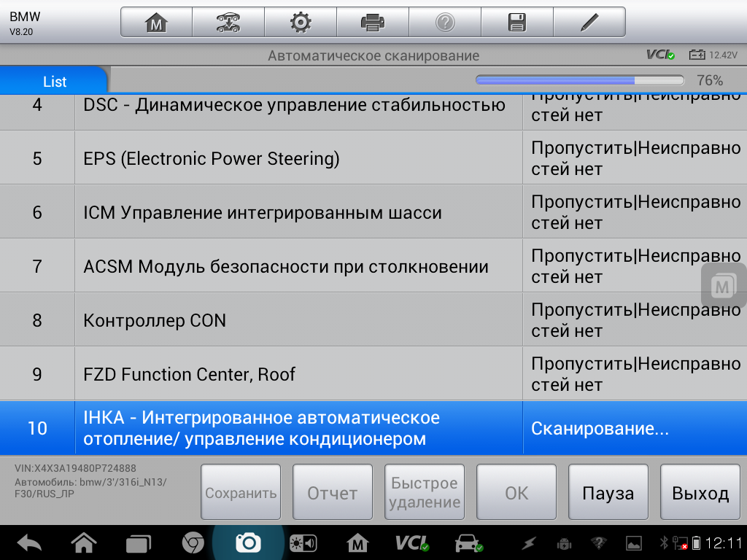747x560 pixels.
Task: Select row 5 EPS Electronic Power Steering
Action: [x=298, y=158]
